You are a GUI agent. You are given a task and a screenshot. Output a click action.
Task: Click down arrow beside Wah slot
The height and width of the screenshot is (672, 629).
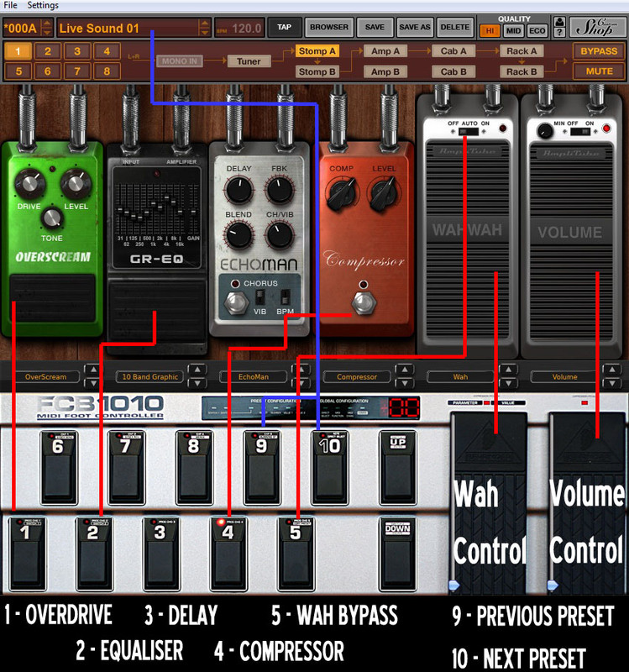508,383
